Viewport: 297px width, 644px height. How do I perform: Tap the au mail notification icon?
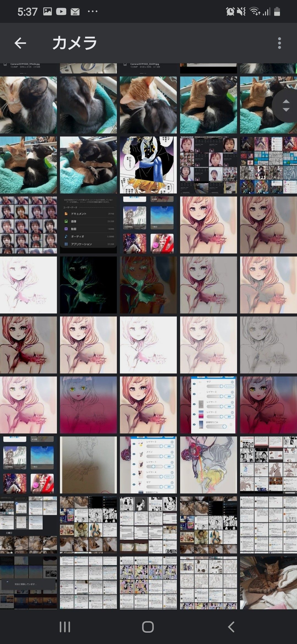pos(75,12)
